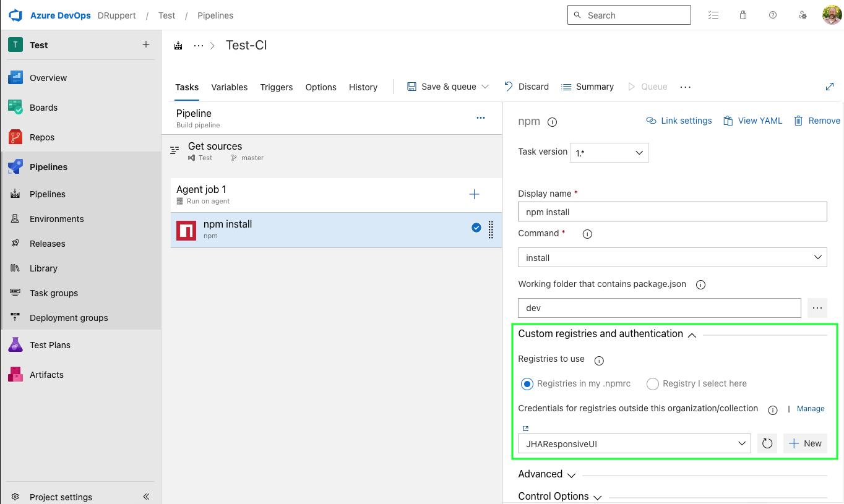The height and width of the screenshot is (504, 844).
Task: Open the marketplace shopping bag icon
Action: [x=743, y=15]
